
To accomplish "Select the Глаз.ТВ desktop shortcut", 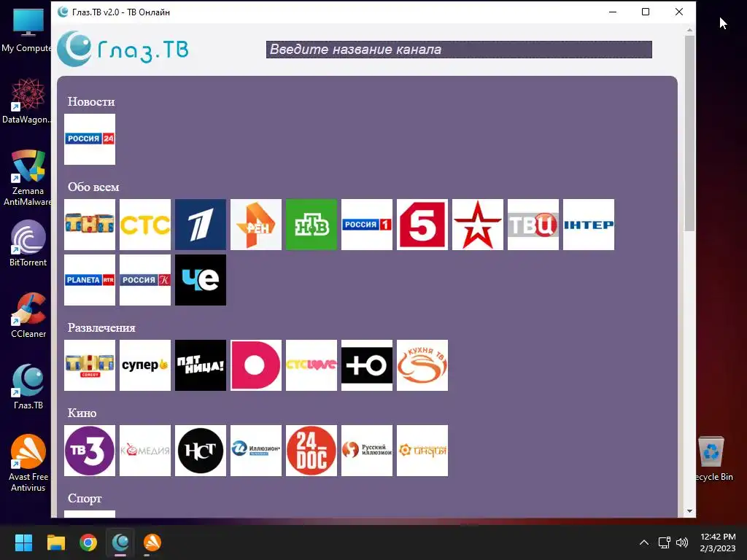I will pyautogui.click(x=28, y=386).
